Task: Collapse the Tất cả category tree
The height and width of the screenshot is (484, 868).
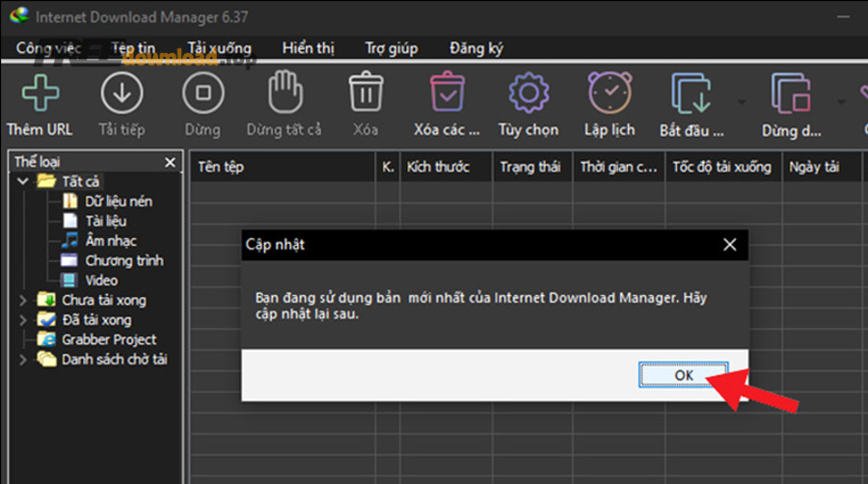Action: 23,181
